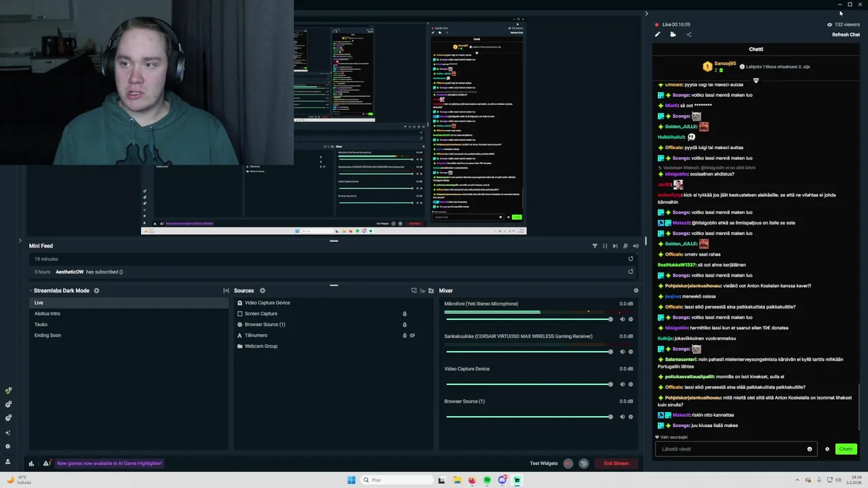Expand the Streamlabs Dark Mode scene collection dropdown
Image resolution: width=868 pixels, height=488 pixels.
pyautogui.click(x=31, y=291)
